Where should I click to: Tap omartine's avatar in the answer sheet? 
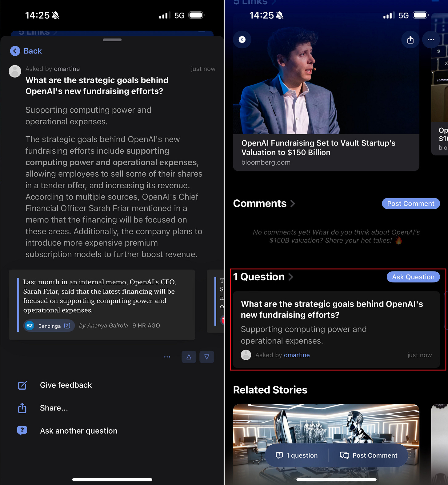click(15, 71)
